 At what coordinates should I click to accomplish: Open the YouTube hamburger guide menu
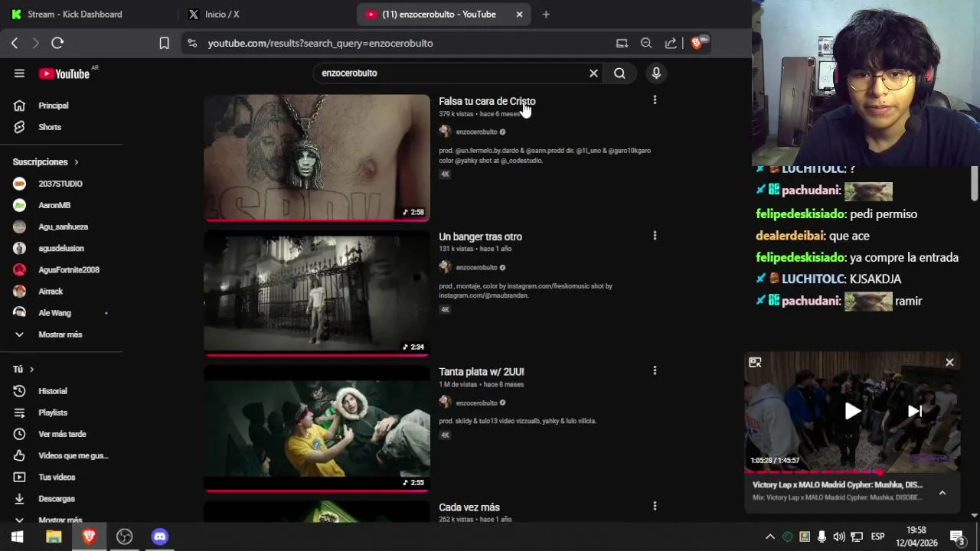point(19,73)
